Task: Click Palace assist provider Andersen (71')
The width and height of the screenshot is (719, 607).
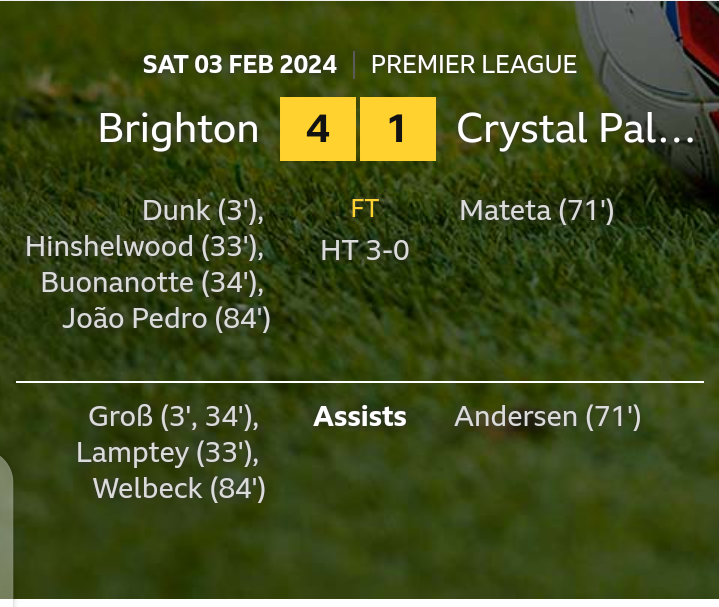Action: [x=547, y=417]
